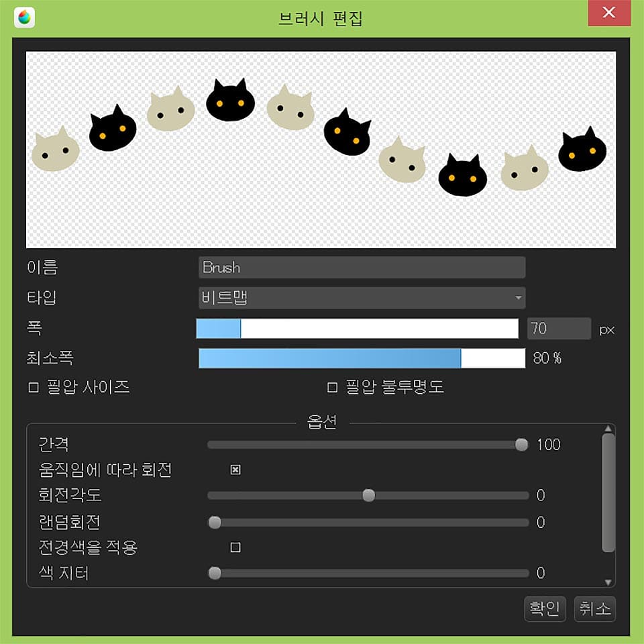
Task: Close the 브러시 편집 dialog with the X
Action: pos(608,13)
